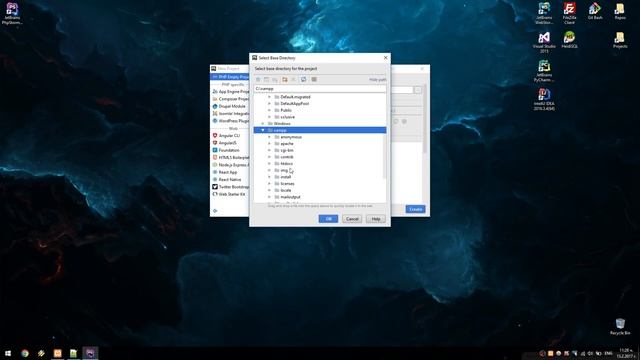Open the PhpStorm desktop shortcut

coord(12,13)
